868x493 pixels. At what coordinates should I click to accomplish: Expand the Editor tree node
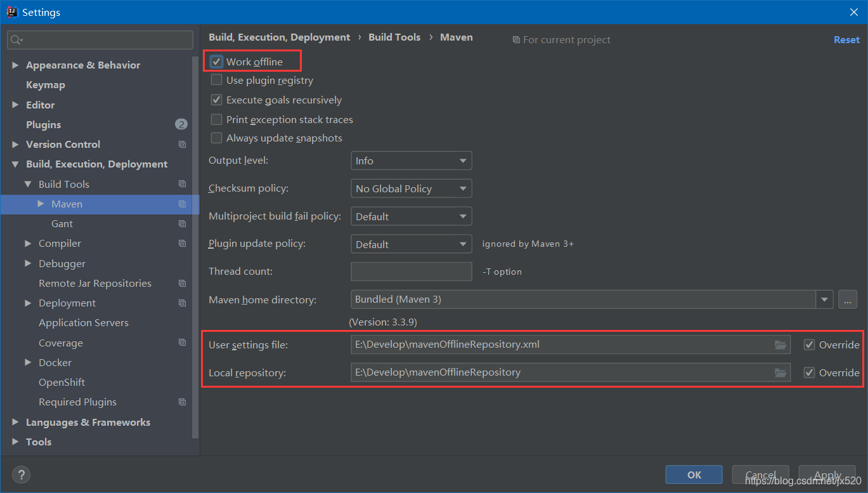15,105
